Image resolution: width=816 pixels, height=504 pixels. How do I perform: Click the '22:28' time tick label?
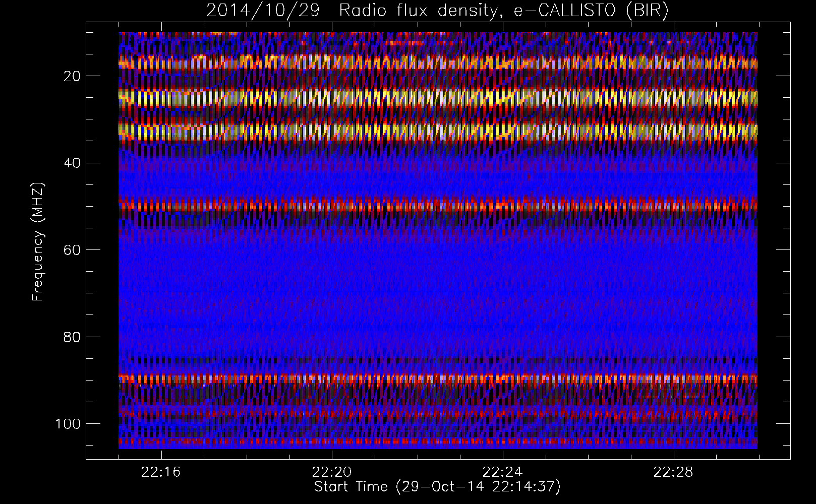click(674, 472)
